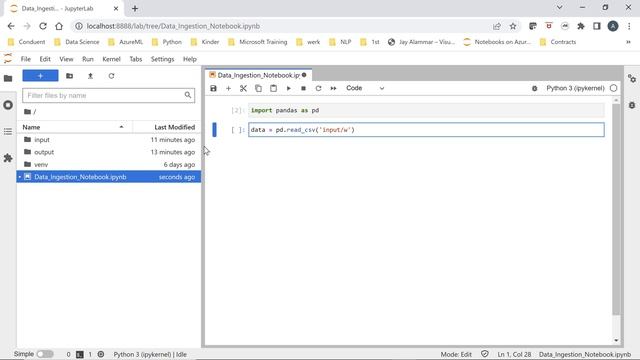Focus the Filter files by name field
The width and height of the screenshot is (640, 360).
click(109, 96)
